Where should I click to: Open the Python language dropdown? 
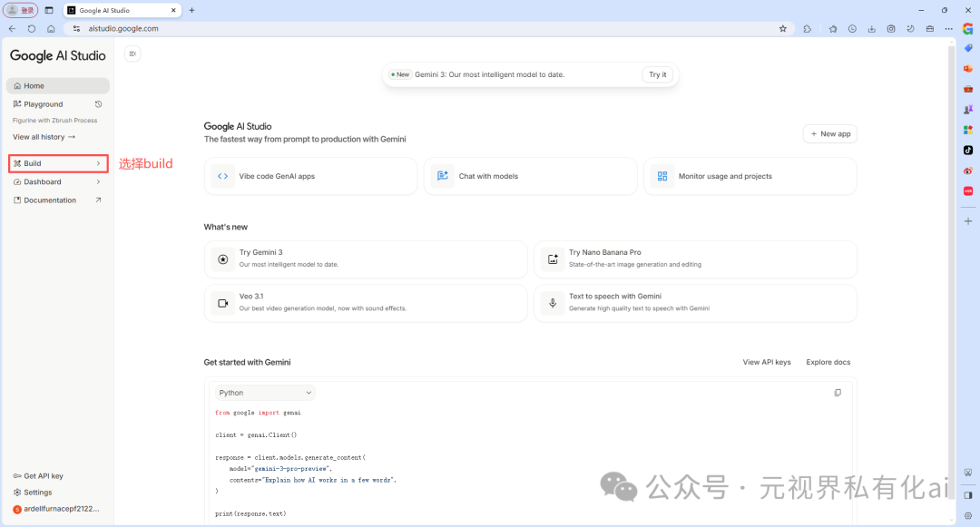[x=265, y=393]
